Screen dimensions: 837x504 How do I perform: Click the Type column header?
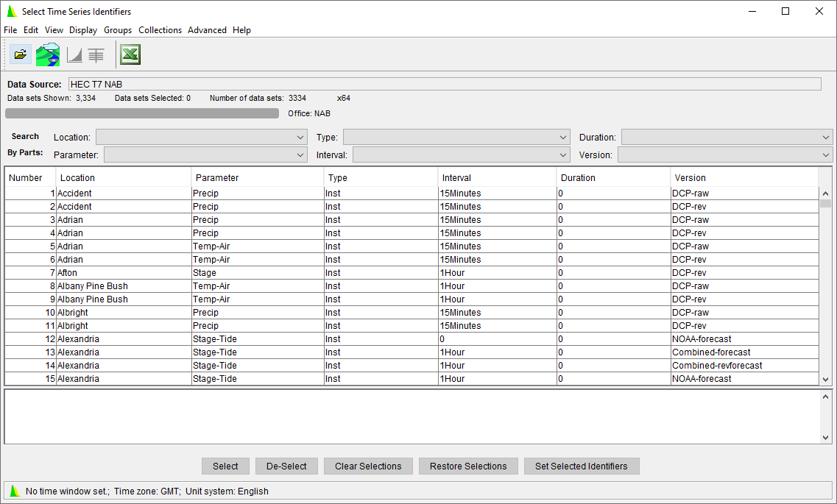pos(381,177)
